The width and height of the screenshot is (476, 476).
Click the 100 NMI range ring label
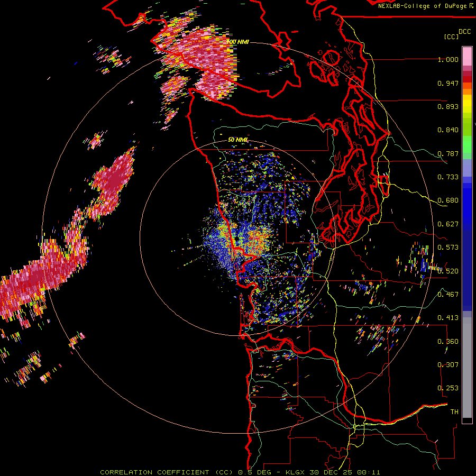pos(239,42)
